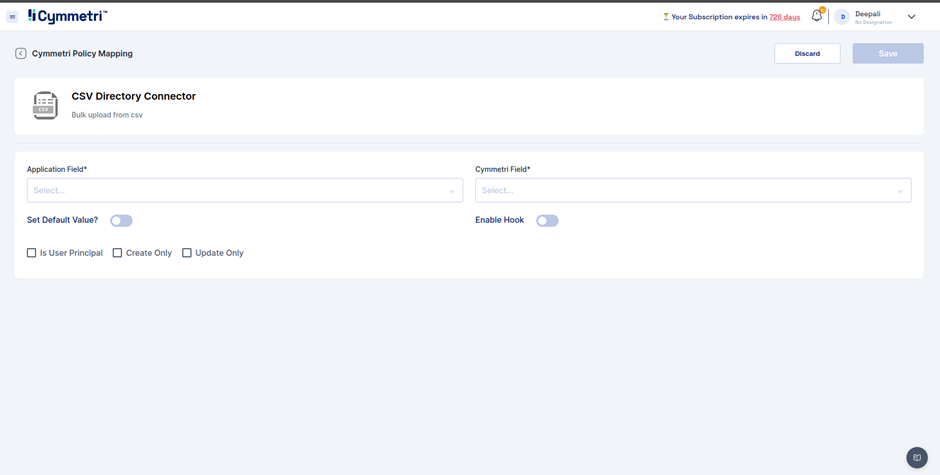Click the Save button
The height and width of the screenshot is (475, 940).
888,53
